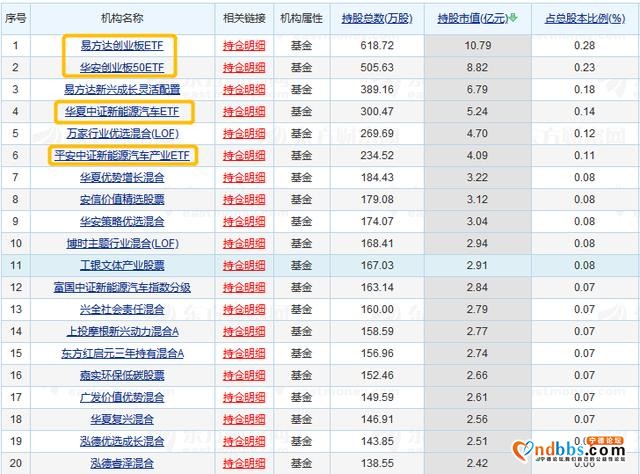Select share ratio cell 0.28
Viewport: 640px width, 474px height.
584,45
